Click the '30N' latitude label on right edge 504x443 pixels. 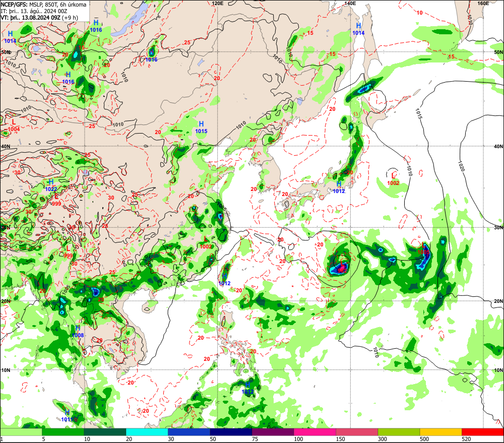click(498, 228)
